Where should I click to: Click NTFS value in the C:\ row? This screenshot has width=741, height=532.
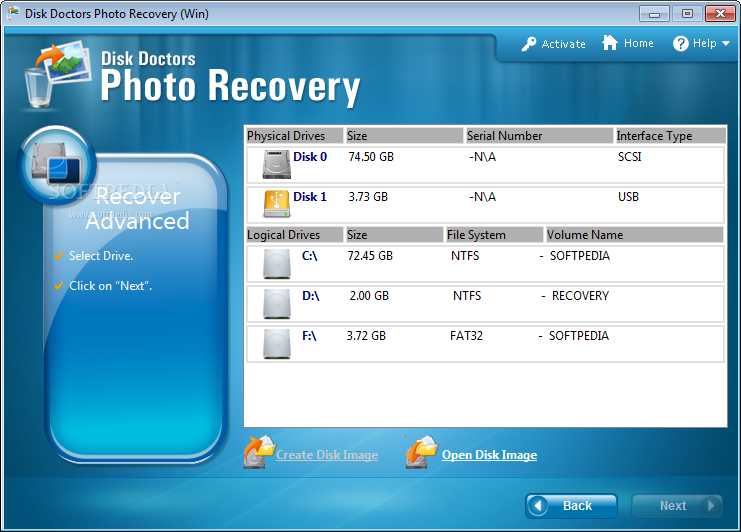tap(465, 256)
